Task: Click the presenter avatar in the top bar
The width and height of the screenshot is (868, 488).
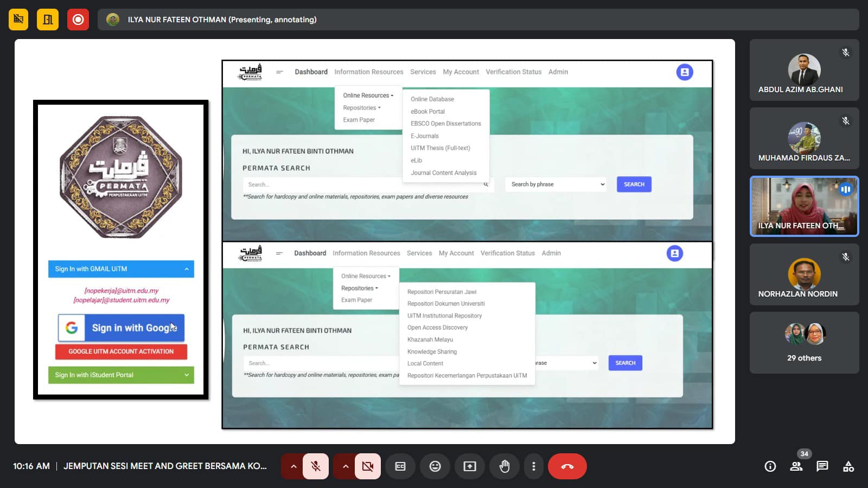Action: click(113, 20)
